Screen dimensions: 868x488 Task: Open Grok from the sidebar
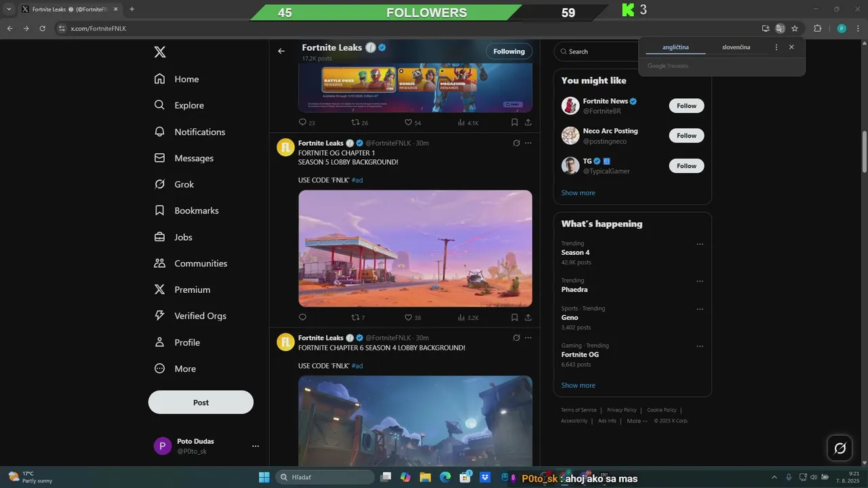(174, 184)
